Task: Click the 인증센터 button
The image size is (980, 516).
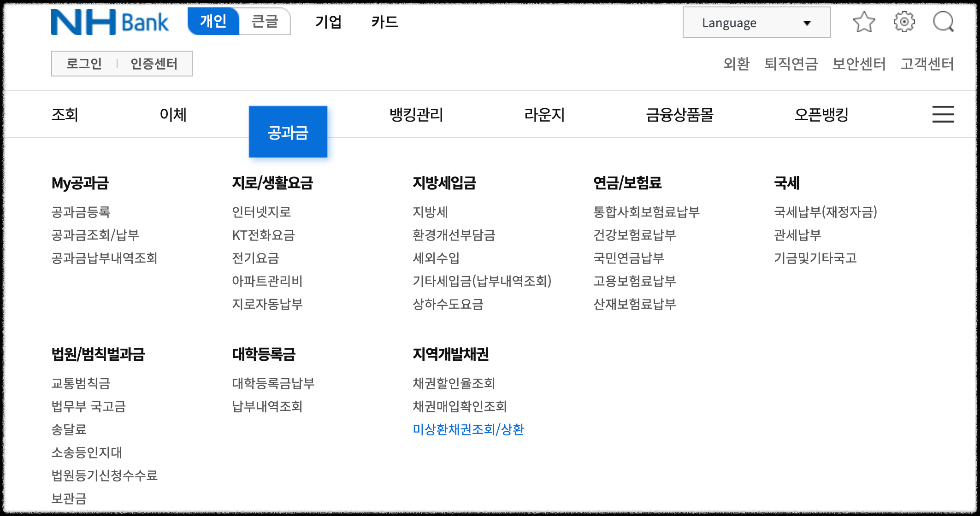Action: (154, 64)
